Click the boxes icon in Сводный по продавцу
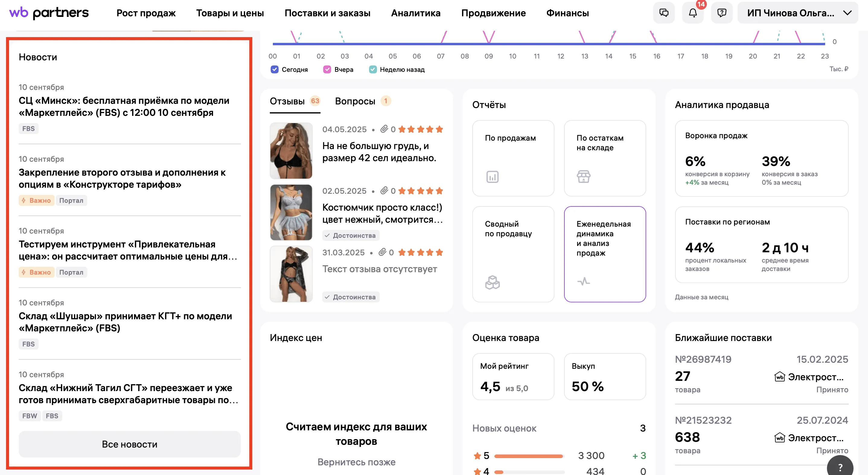This screenshot has width=868, height=475. (492, 282)
